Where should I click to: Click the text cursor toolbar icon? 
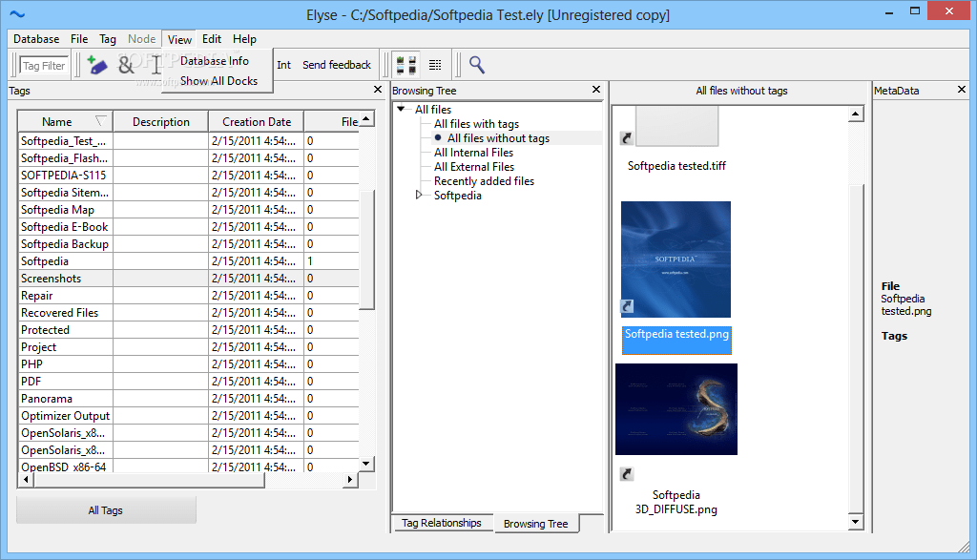click(x=156, y=65)
